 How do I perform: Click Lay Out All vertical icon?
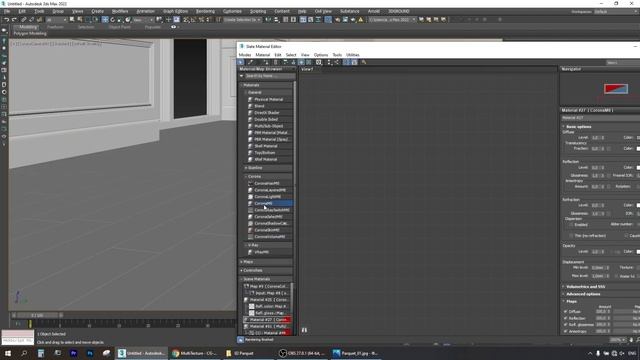pos(329,62)
